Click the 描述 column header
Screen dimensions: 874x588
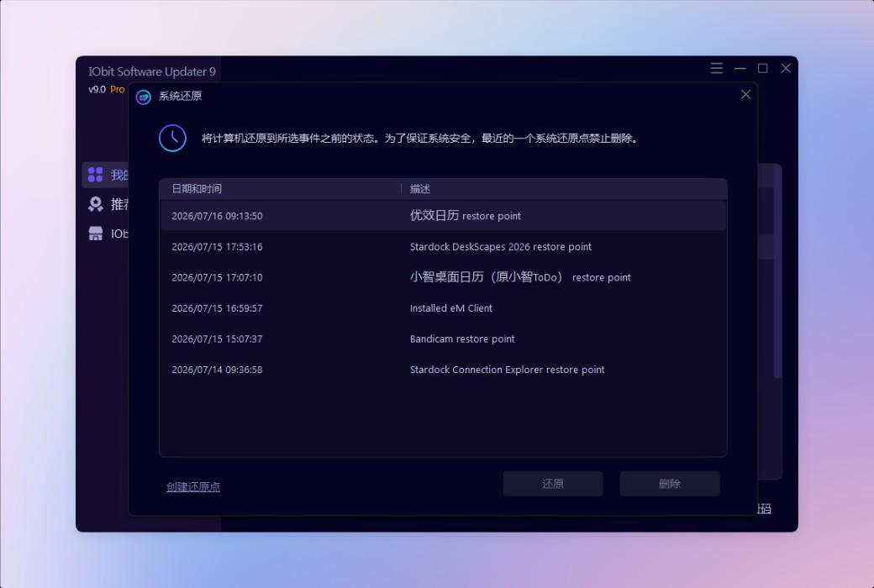coord(419,189)
